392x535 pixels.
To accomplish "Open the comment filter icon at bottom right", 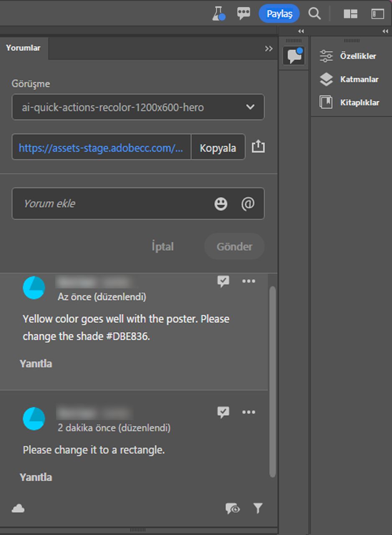I will coord(258,508).
